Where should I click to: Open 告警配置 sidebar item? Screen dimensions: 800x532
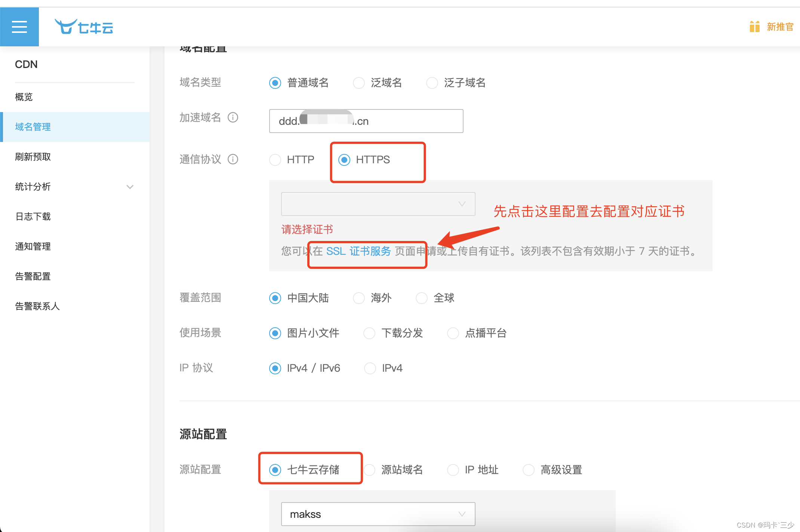pyautogui.click(x=33, y=276)
